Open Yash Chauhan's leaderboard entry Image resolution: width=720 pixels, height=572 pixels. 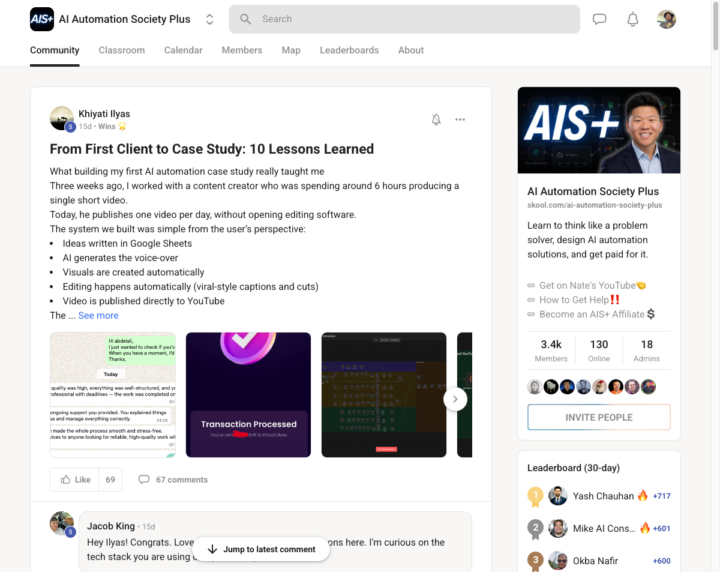[x=599, y=496]
